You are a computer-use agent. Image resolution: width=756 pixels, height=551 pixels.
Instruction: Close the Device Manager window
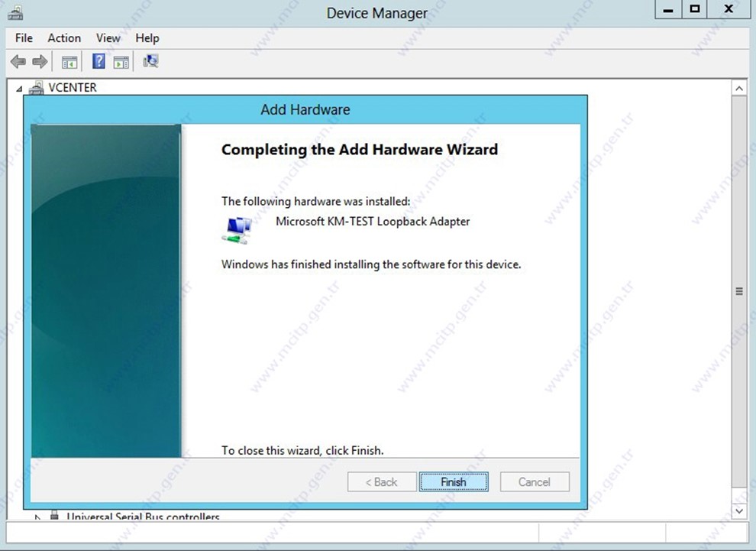(729, 10)
